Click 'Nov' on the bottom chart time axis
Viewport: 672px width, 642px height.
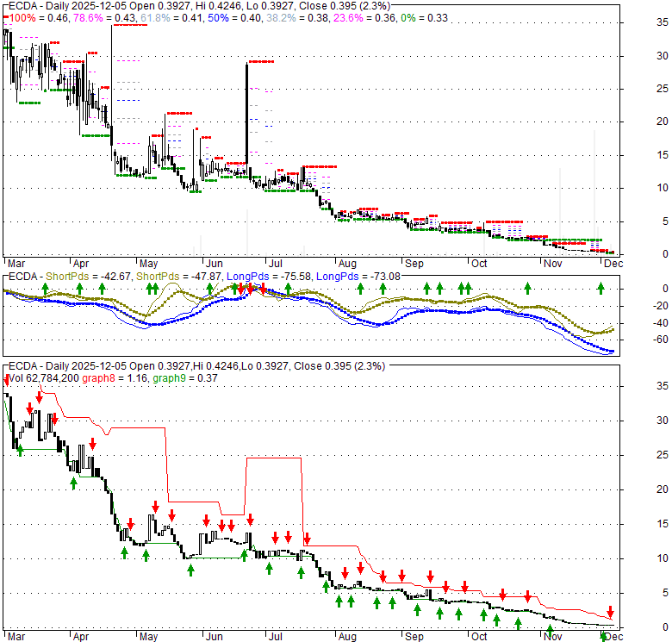(553, 637)
